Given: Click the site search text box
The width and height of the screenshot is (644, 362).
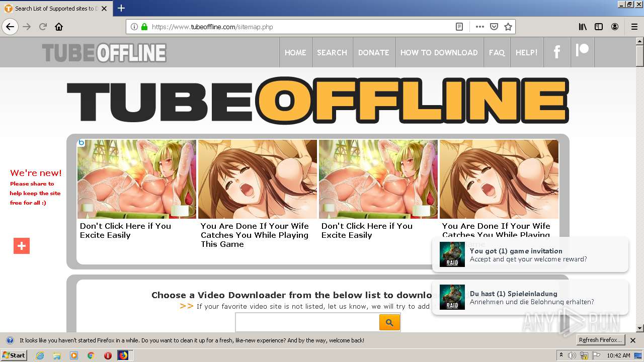Looking at the screenshot, I should tap(307, 322).
